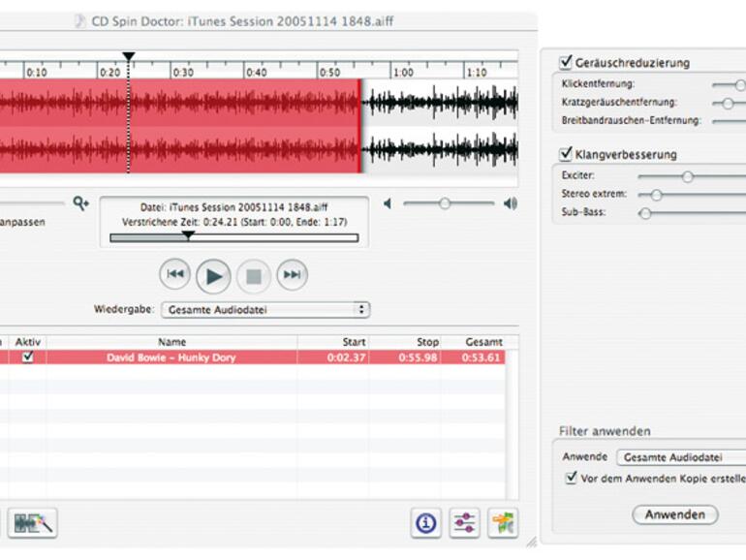Click the loud speaker volume icon

pyautogui.click(x=511, y=203)
